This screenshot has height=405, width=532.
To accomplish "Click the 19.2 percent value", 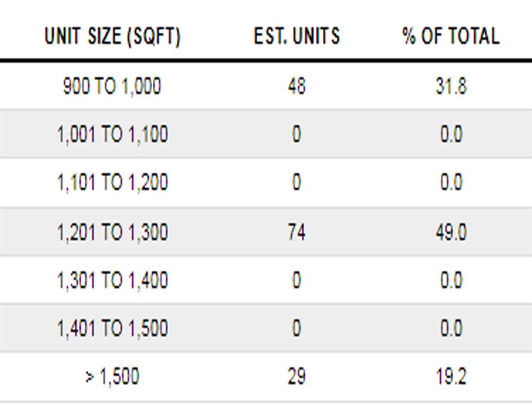I will [451, 376].
